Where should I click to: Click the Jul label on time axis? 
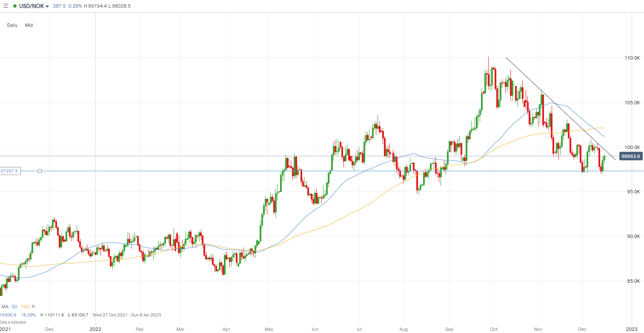point(359,329)
